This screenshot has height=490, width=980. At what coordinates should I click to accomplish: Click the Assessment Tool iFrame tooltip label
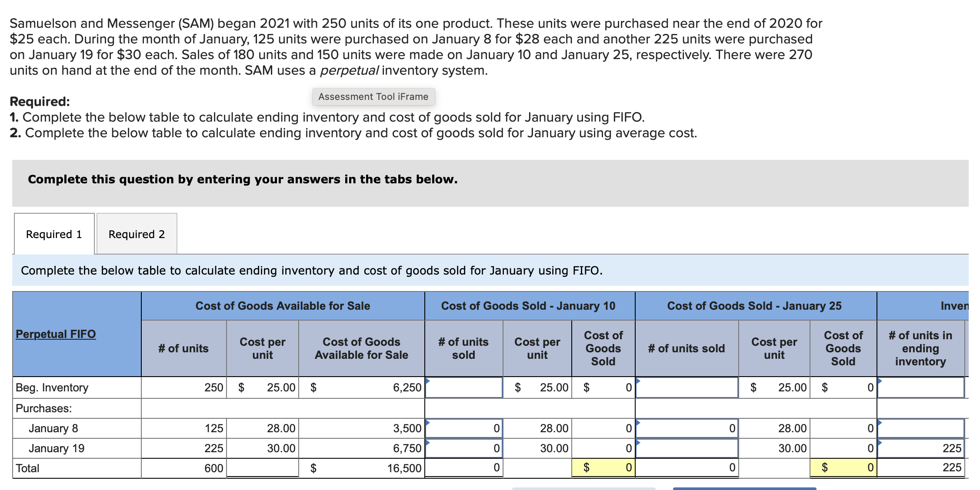373,96
